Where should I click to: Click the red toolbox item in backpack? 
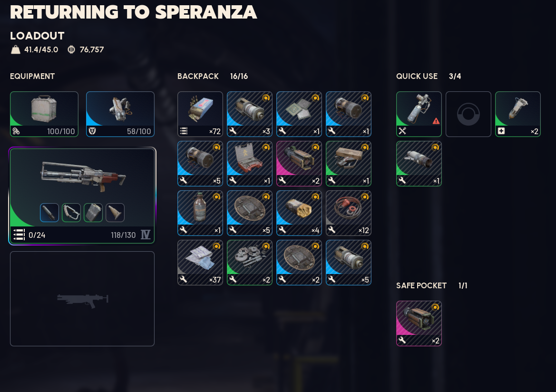250,164
